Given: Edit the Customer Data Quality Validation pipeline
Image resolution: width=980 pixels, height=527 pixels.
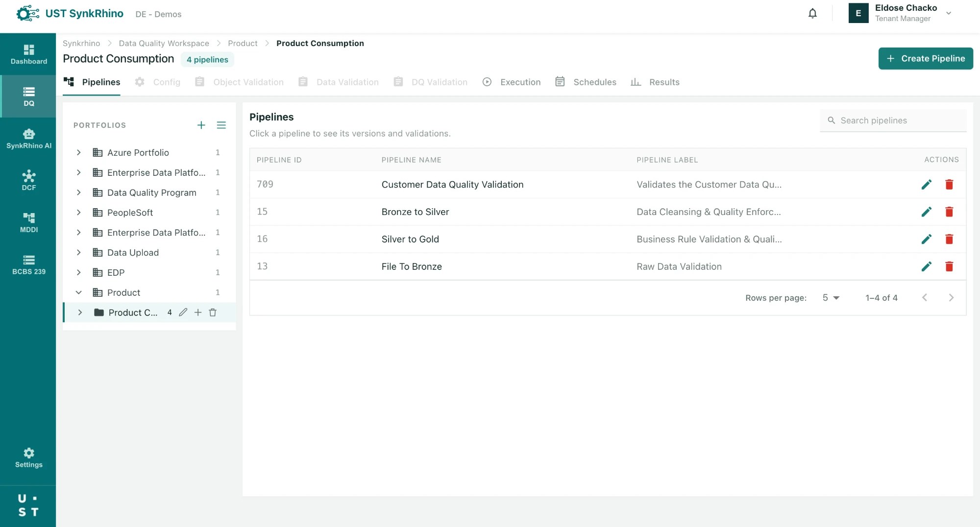Looking at the screenshot, I should click(x=926, y=185).
